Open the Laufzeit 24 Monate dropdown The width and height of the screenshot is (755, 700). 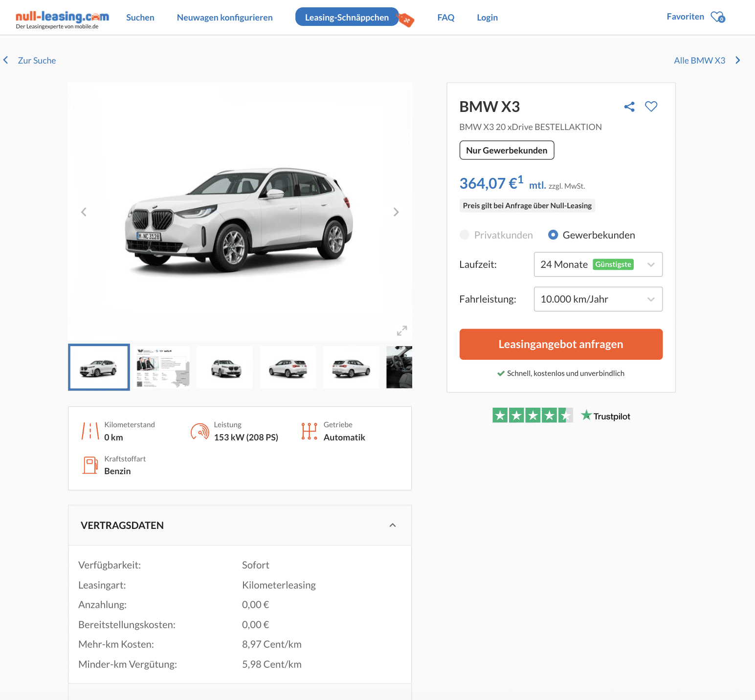click(x=598, y=264)
